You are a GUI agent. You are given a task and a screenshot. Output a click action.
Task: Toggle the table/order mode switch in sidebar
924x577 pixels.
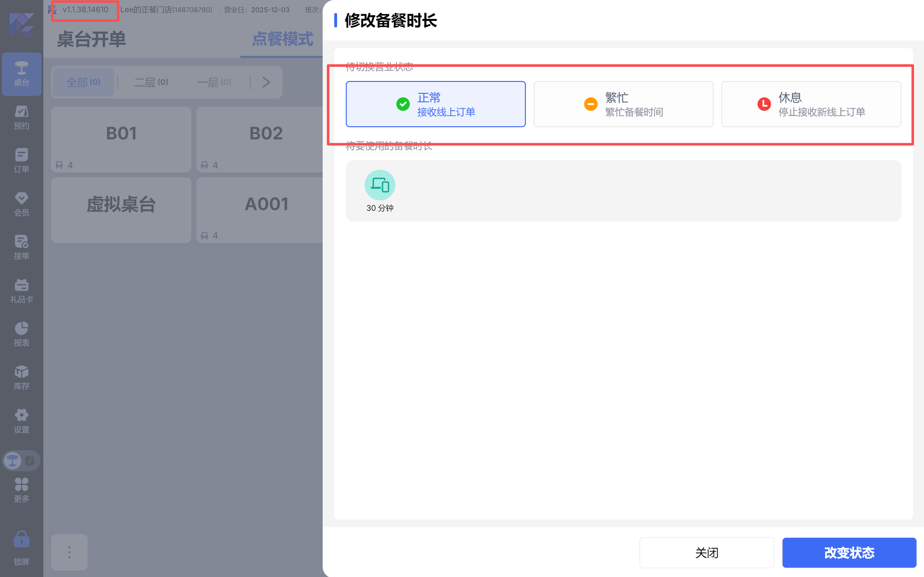coord(22,461)
